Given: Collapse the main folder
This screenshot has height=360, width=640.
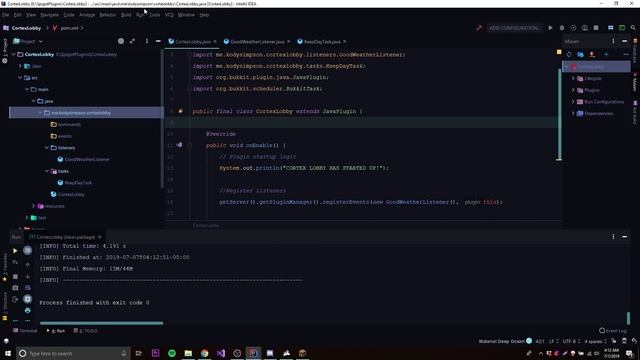Looking at the screenshot, I should [x=27, y=89].
